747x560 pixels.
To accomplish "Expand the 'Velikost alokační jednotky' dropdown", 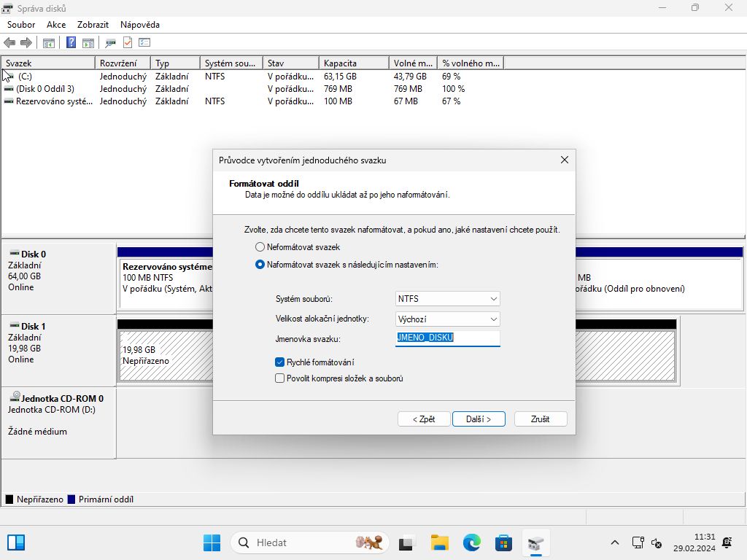I will [x=447, y=319].
